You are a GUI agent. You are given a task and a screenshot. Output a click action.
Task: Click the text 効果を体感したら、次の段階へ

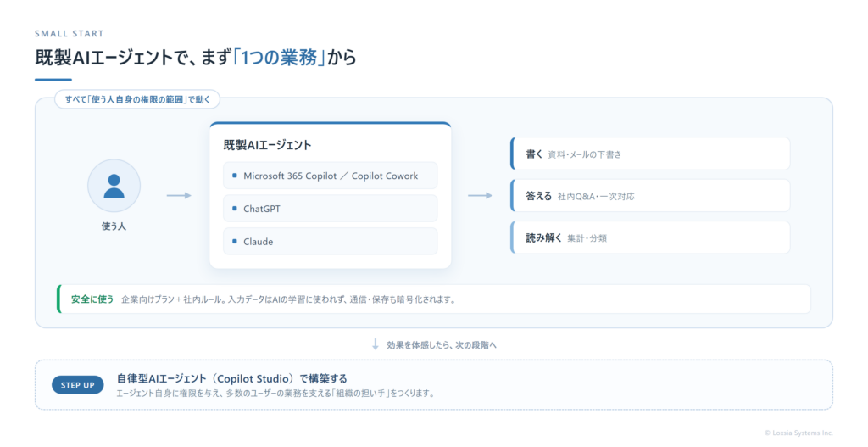click(441, 344)
